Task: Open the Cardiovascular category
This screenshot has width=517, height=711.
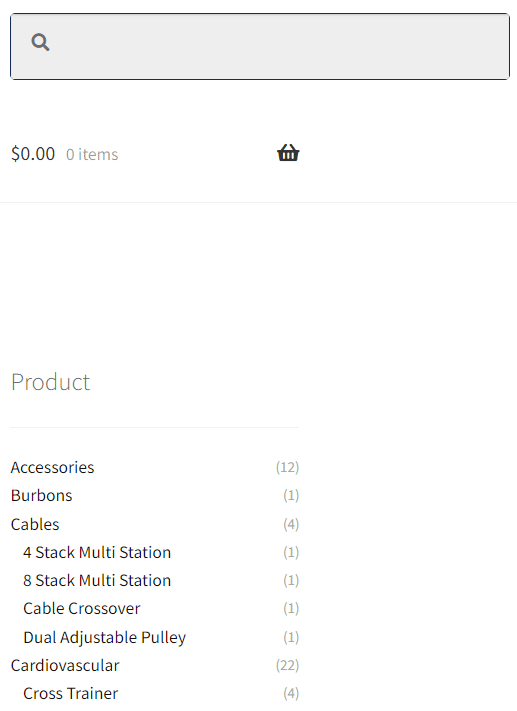Action: (65, 666)
